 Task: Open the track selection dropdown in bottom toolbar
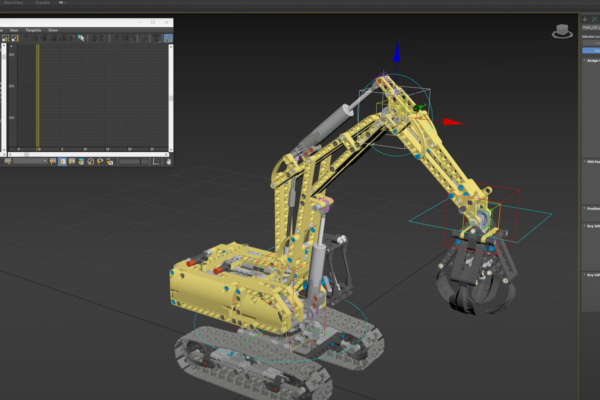point(30,162)
